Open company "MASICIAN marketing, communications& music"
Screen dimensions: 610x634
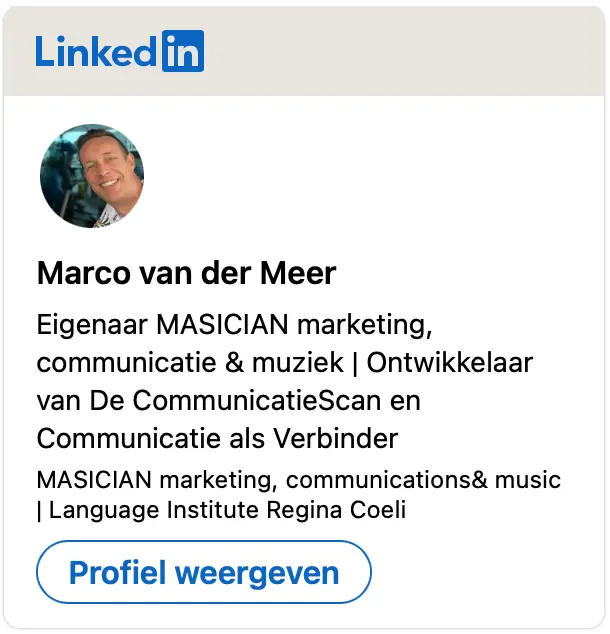pos(299,480)
